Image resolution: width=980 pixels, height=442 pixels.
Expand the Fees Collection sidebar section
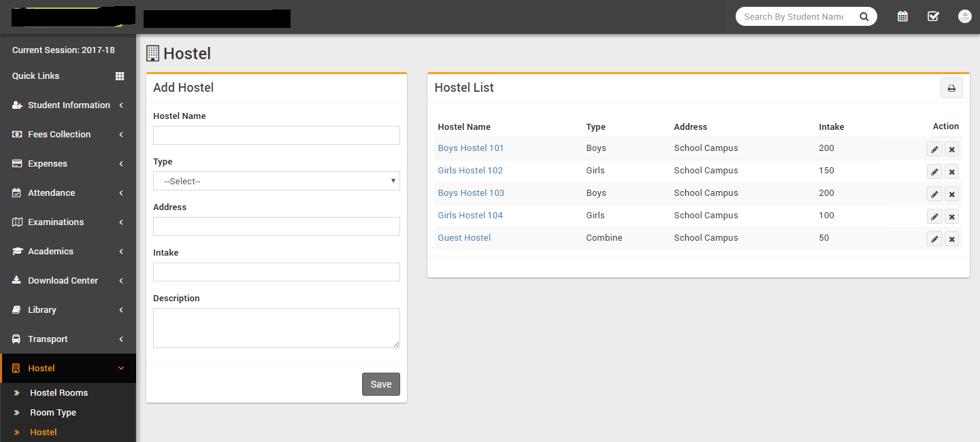[68, 135]
